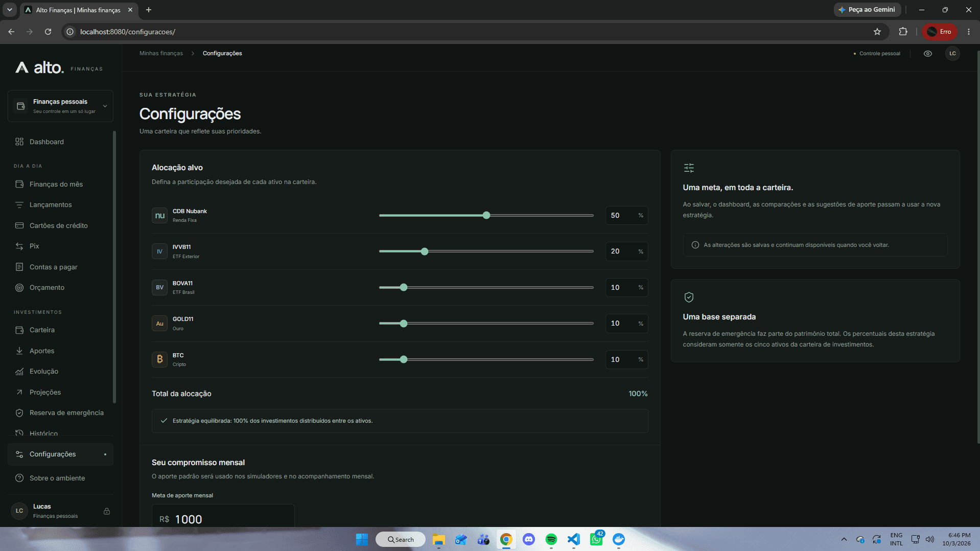Click the Contas a pagar icon
Screen dimensions: 980x551
coord(19,267)
